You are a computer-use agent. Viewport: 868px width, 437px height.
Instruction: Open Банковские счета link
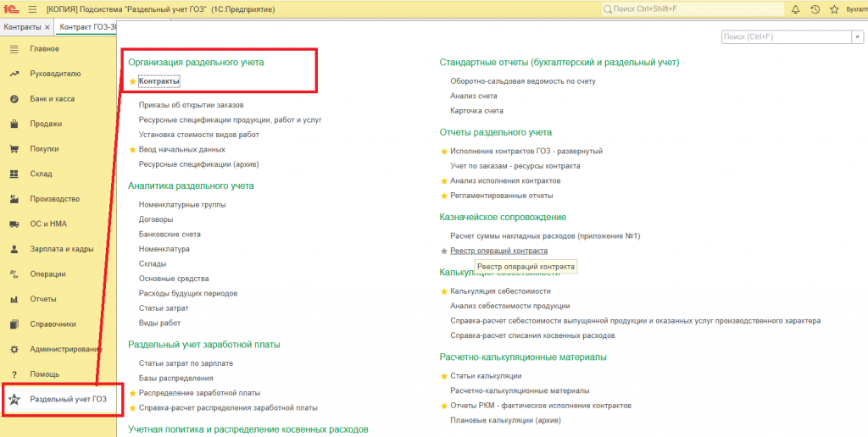(170, 235)
